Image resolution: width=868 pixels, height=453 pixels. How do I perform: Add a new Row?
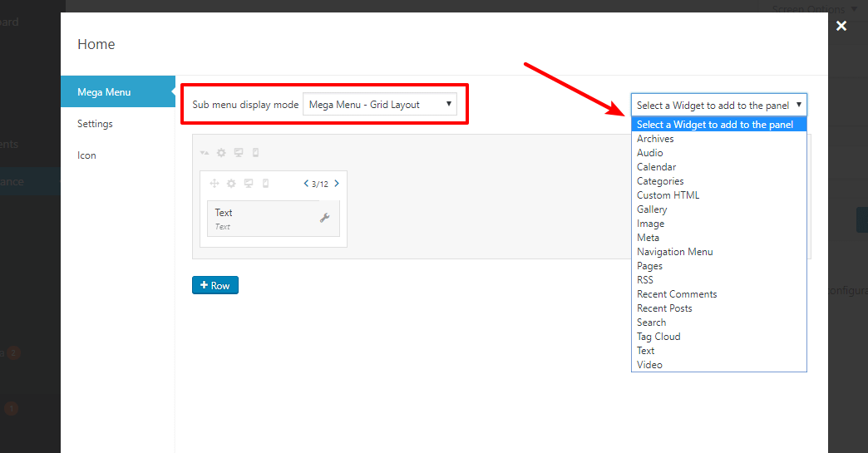coord(215,285)
